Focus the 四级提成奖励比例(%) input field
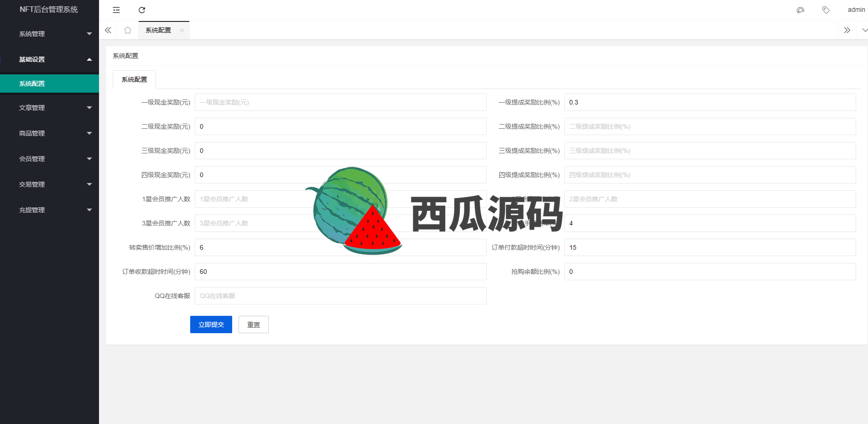This screenshot has width=868, height=424. 710,175
